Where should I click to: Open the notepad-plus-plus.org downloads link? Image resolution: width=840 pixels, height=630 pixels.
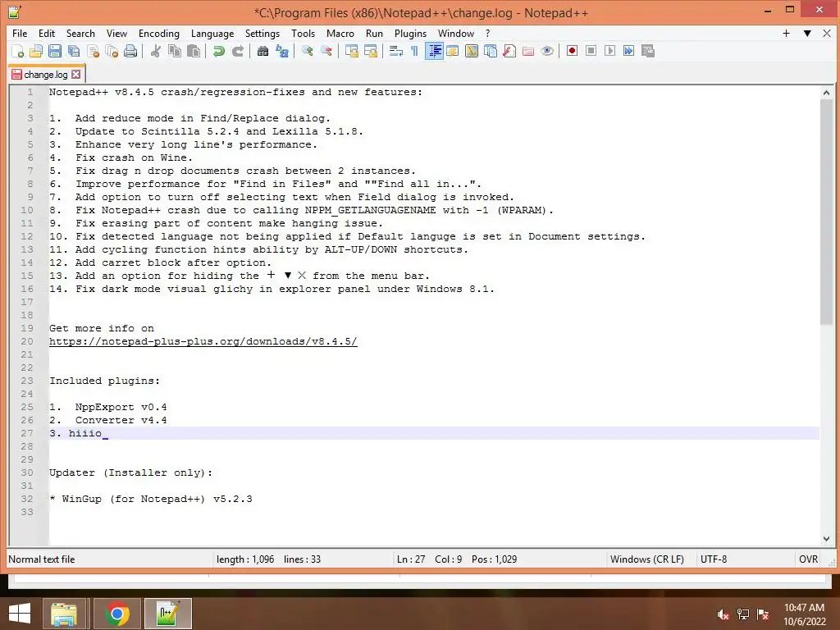coord(203,341)
